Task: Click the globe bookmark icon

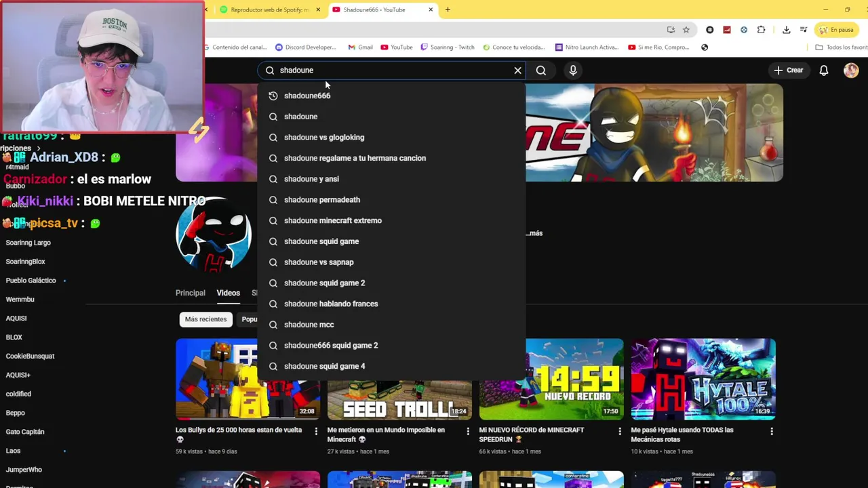Action: [x=705, y=47]
